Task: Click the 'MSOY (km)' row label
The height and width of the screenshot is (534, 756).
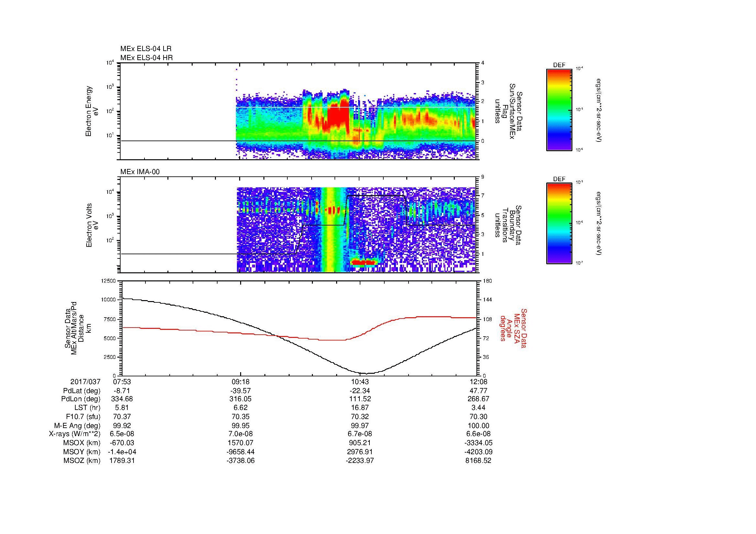Action: coord(82,452)
